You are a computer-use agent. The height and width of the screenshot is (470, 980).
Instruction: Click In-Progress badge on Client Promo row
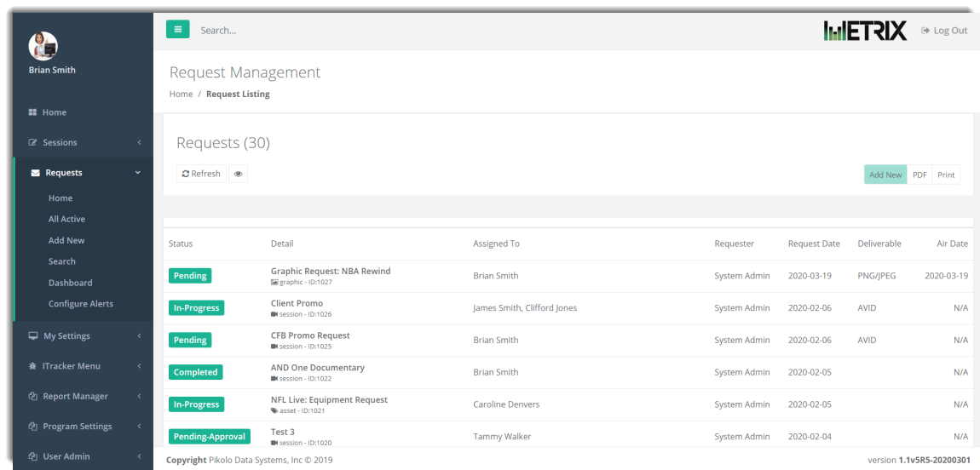[196, 307]
